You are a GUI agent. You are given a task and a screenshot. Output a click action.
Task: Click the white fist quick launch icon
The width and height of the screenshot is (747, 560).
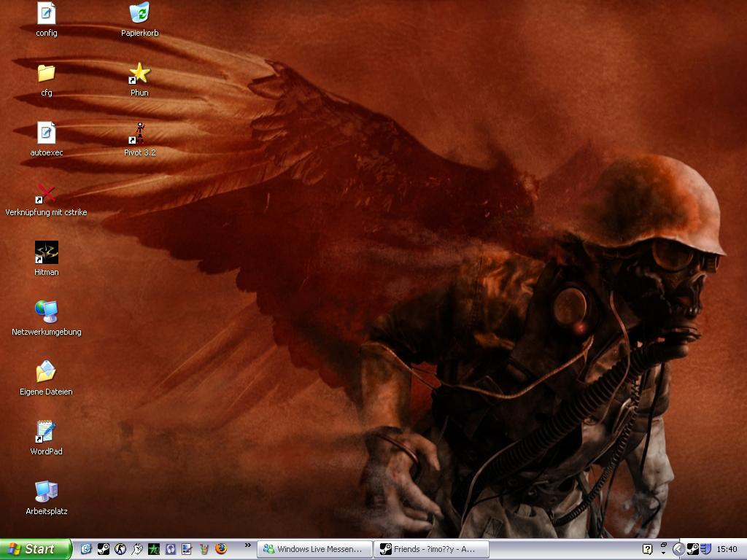pyautogui.click(x=136, y=549)
